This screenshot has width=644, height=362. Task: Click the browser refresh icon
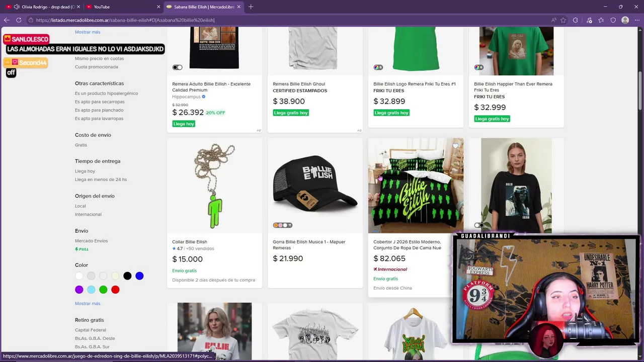point(19,20)
